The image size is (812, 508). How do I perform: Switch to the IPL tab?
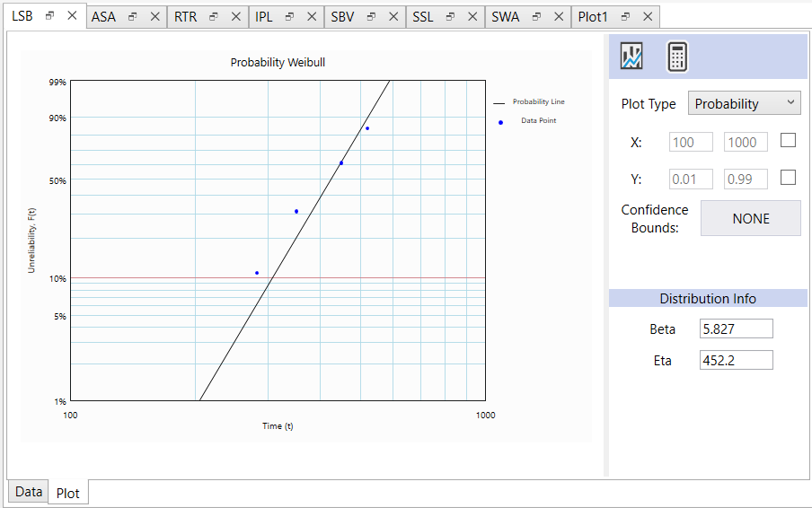[x=263, y=16]
